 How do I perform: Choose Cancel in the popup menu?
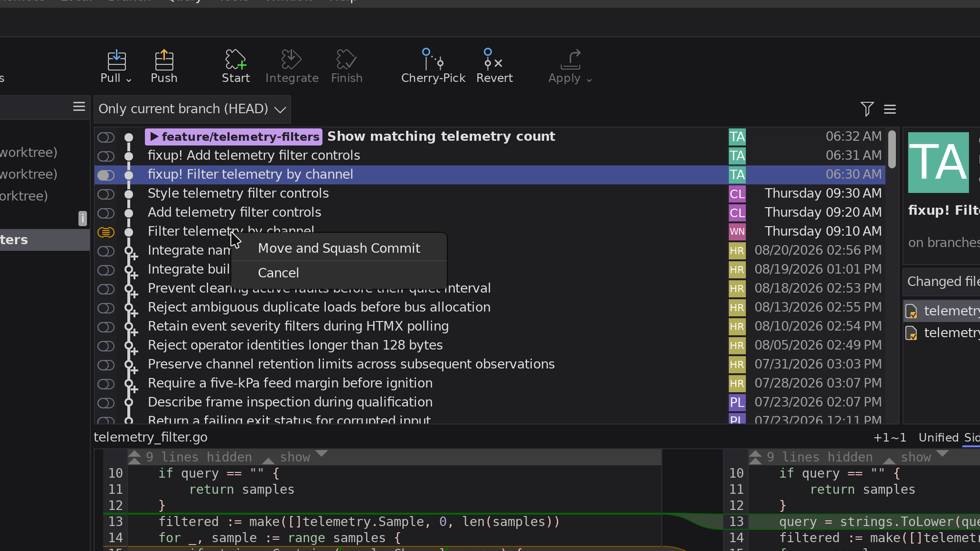(x=339, y=273)
